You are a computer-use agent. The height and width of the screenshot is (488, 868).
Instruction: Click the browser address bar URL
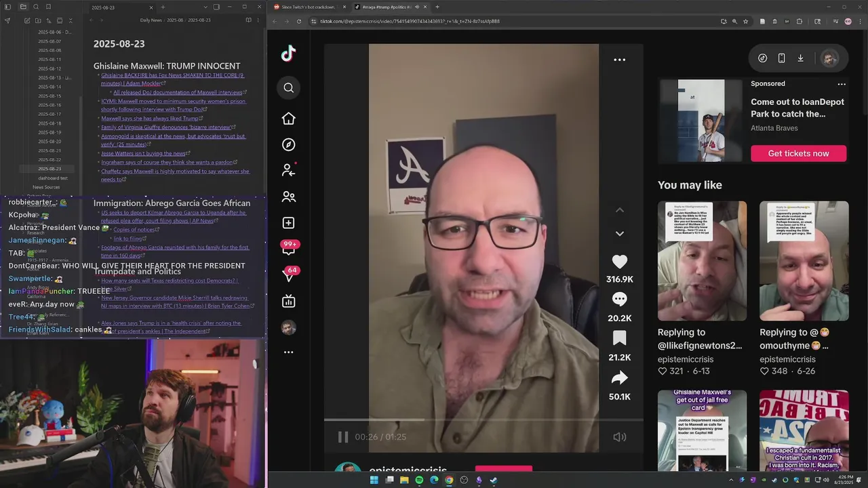(410, 21)
